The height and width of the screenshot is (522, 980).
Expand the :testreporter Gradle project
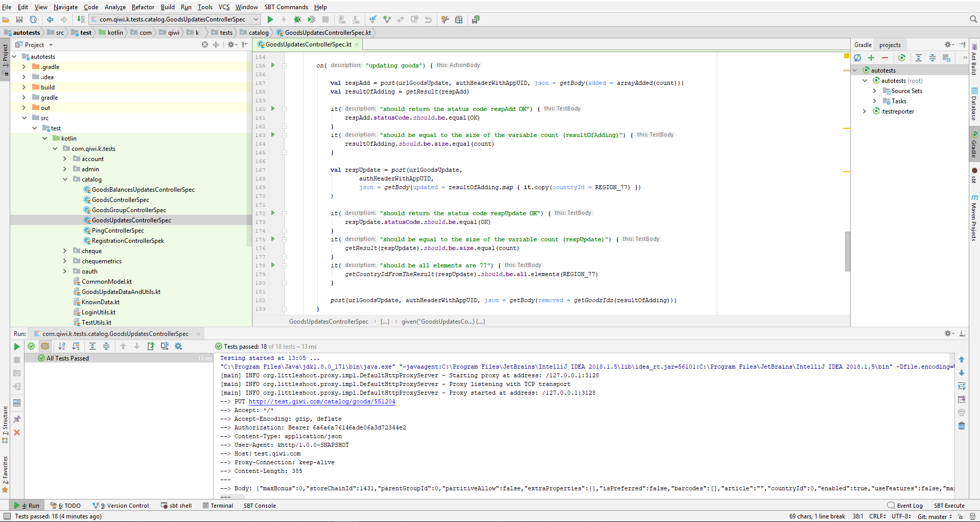pyautogui.click(x=865, y=111)
